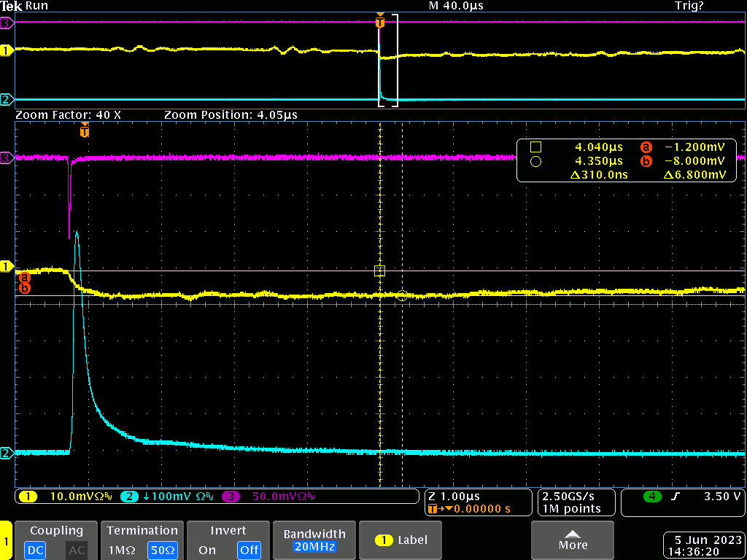This screenshot has height=560, width=747.
Task: Click the magenta channel 3 badge in readout bar
Action: tap(231, 497)
